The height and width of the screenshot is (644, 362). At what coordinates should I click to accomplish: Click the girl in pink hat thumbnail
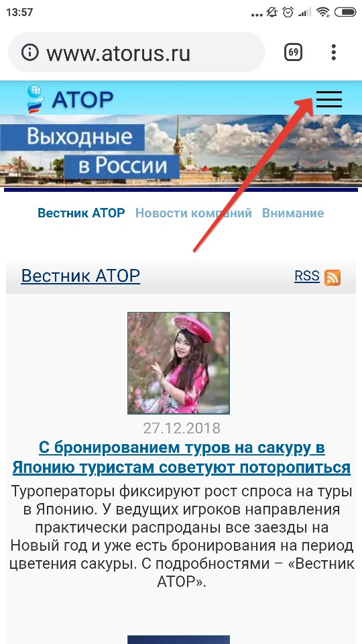(178, 363)
